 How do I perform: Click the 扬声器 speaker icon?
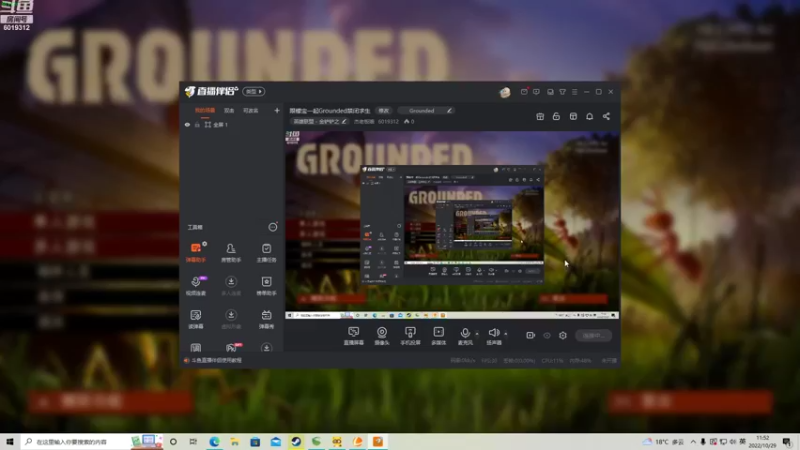click(x=493, y=333)
